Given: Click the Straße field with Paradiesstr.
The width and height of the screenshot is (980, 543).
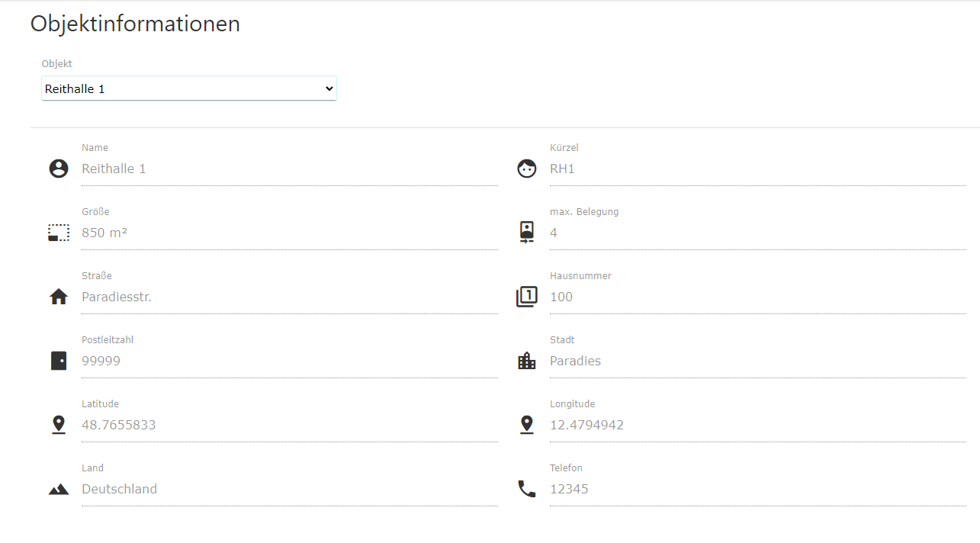Looking at the screenshot, I should coord(289,297).
